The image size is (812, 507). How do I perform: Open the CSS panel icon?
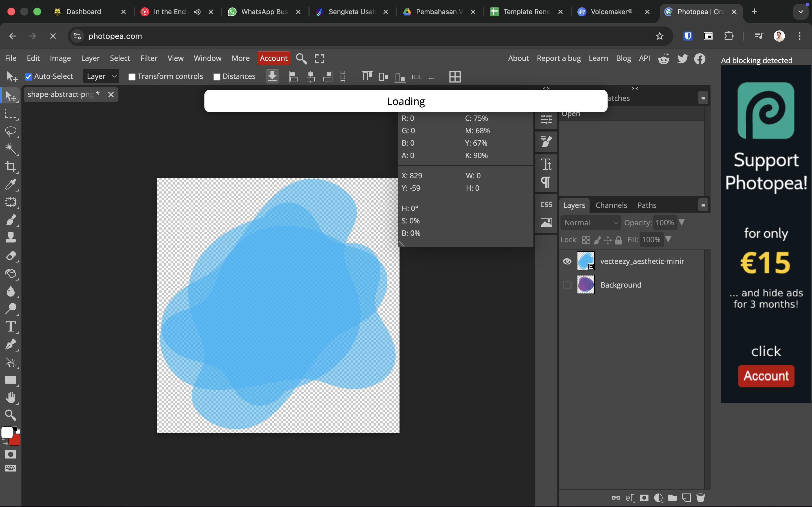[546, 204]
